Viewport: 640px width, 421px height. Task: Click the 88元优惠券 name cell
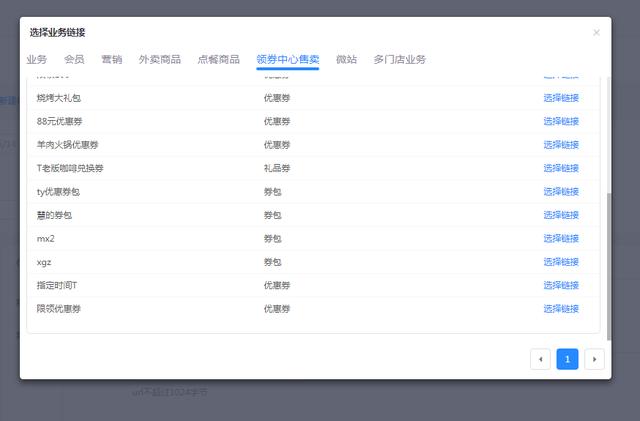coord(60,121)
